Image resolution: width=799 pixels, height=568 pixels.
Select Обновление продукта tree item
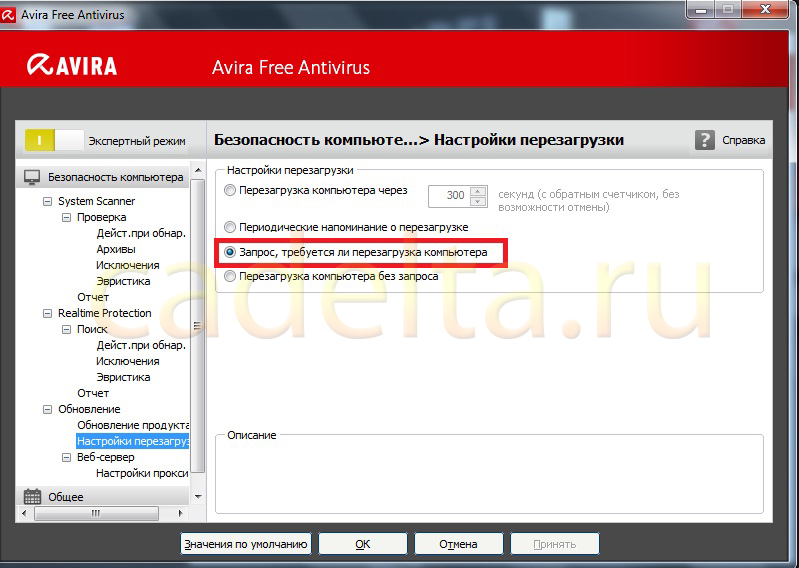(x=133, y=425)
